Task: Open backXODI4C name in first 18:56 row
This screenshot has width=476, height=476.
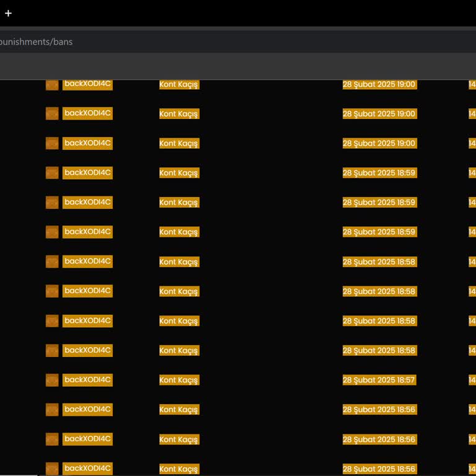Action: click(x=87, y=410)
